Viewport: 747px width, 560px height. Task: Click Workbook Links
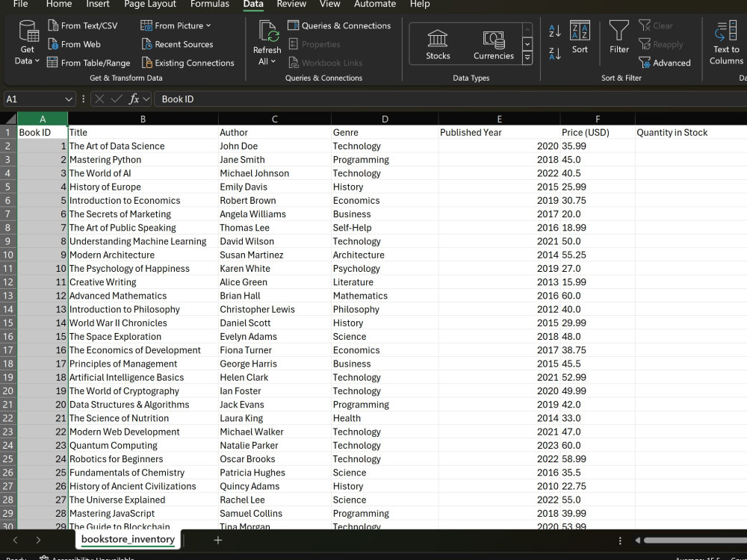coord(326,63)
